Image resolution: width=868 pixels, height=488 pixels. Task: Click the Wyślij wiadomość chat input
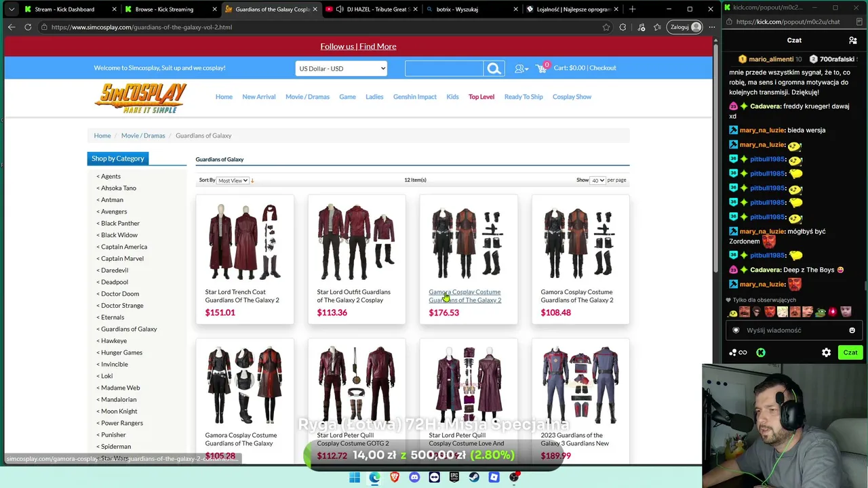point(793,331)
